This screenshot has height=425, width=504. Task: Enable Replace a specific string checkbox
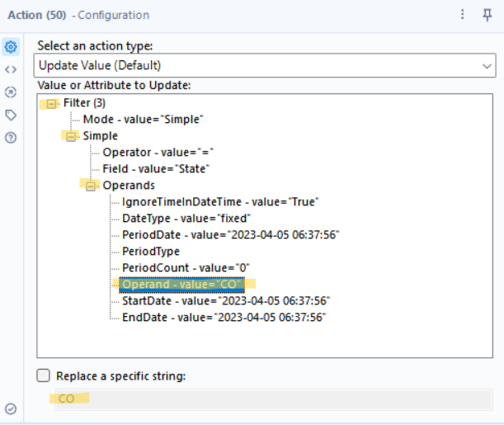coord(44,376)
